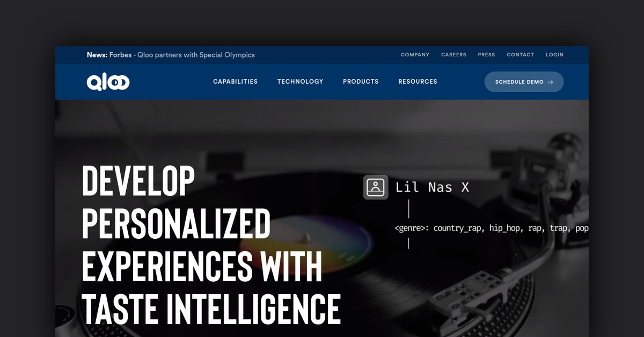Select the country_rap genre tag

(458, 228)
